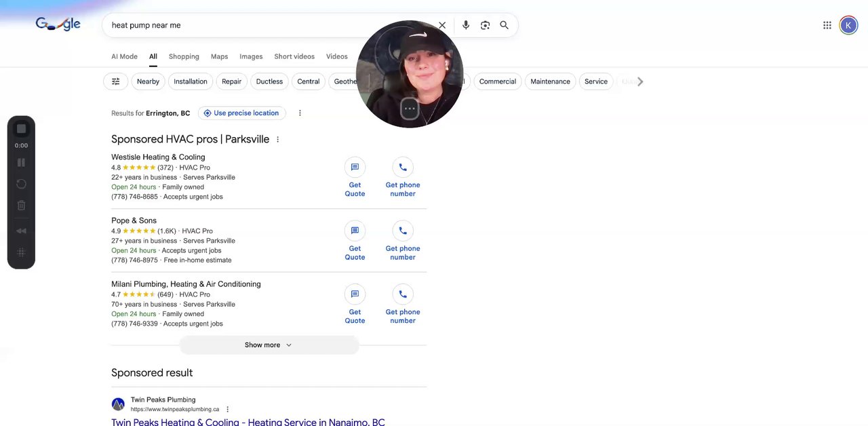Open the search filter tools icon
The width and height of the screenshot is (868, 426).
(116, 81)
